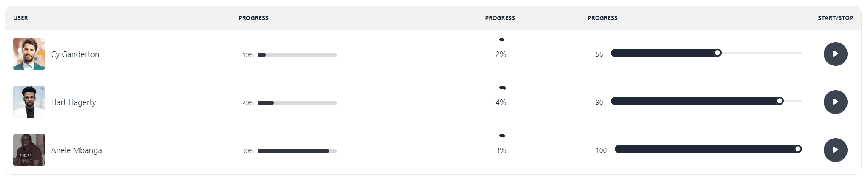Screen dimensions: 868x176
Task: Click the radial indicator above 2%
Action: [x=501, y=40]
